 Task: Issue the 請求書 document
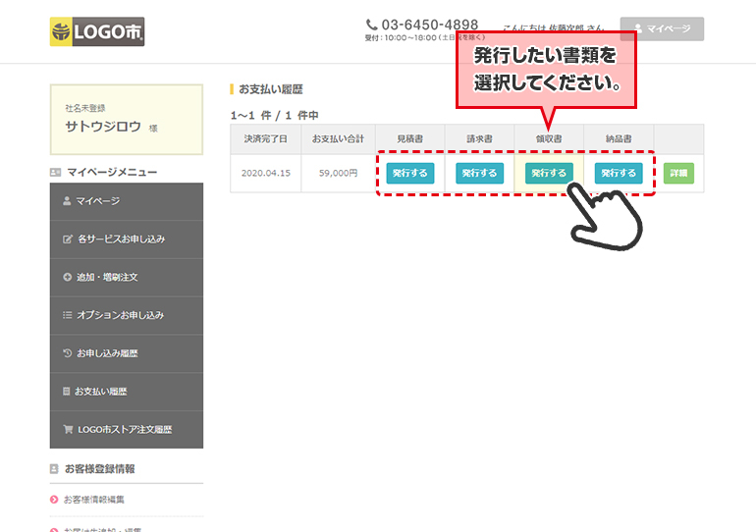tap(479, 173)
